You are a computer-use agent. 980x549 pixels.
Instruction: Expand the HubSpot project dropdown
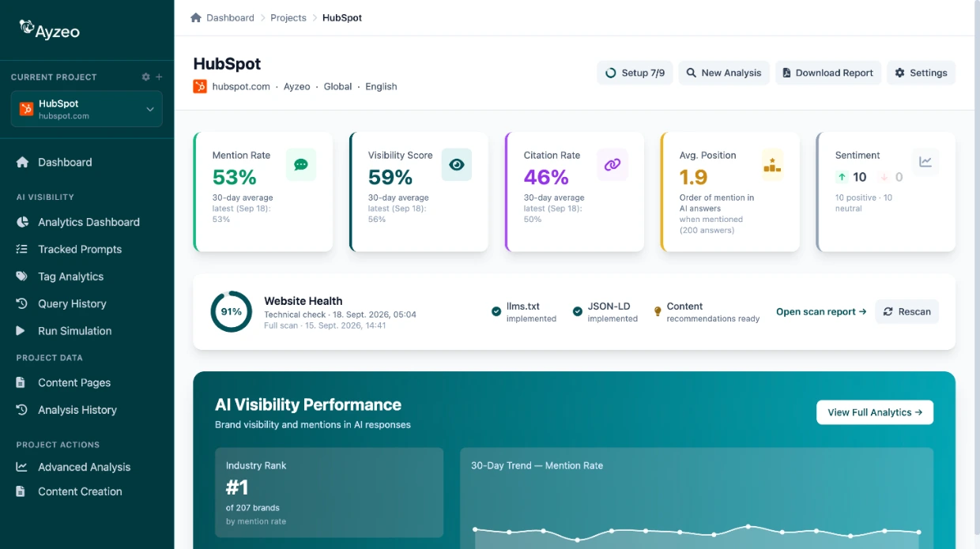tap(87, 109)
